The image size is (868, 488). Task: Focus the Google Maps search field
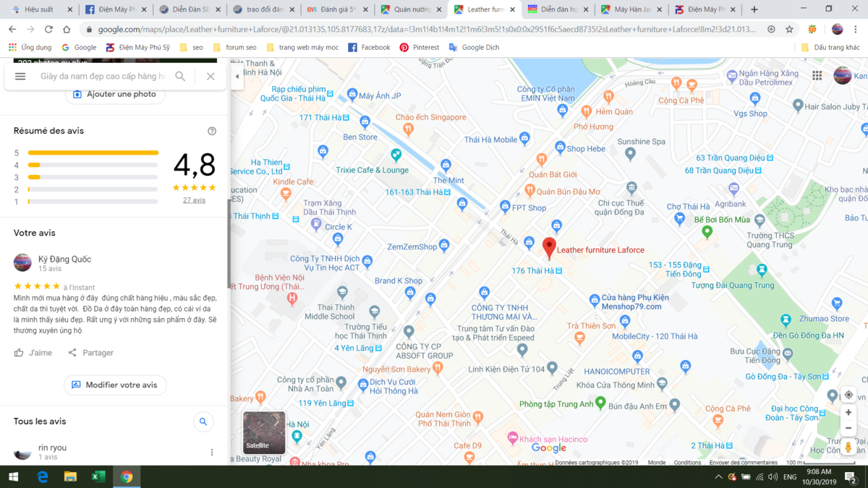[103, 76]
